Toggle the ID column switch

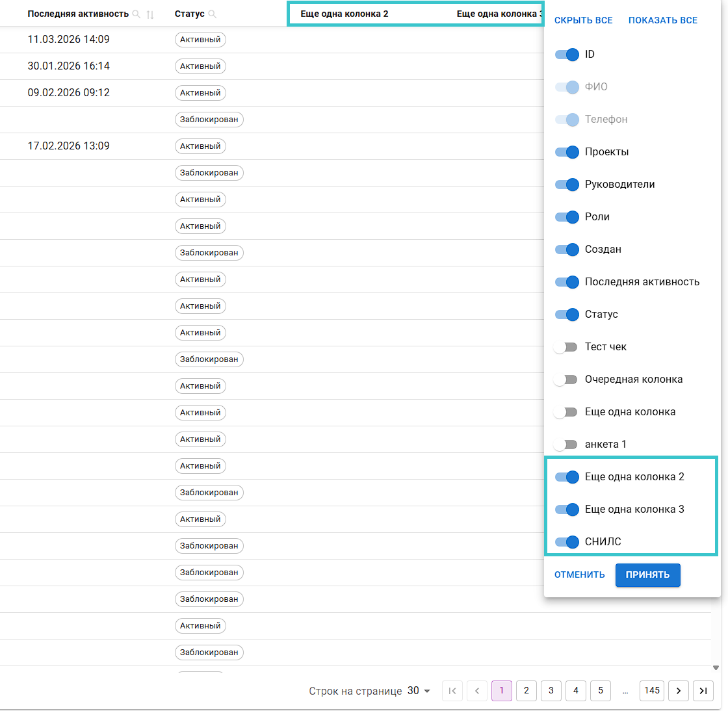tap(567, 55)
